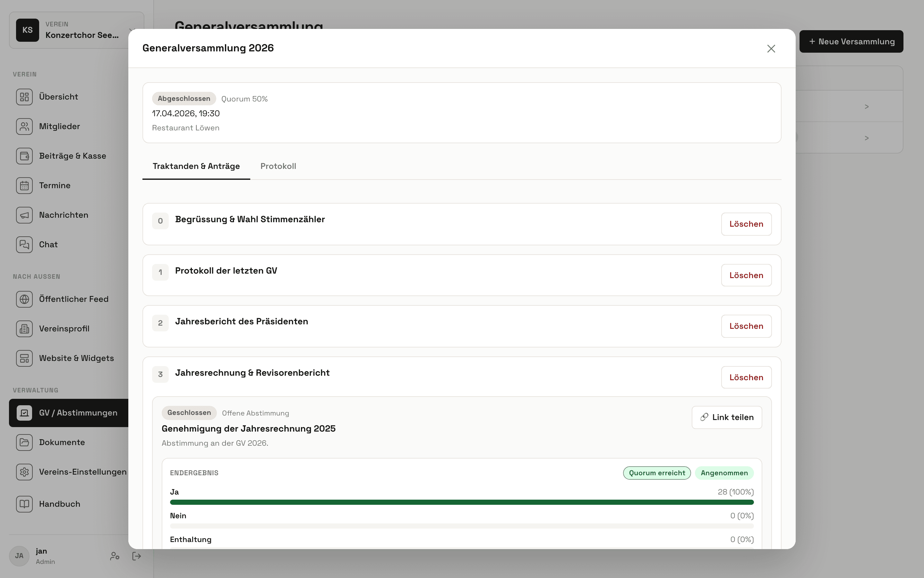Click the JA user avatar
The width and height of the screenshot is (924, 578).
tap(19, 556)
